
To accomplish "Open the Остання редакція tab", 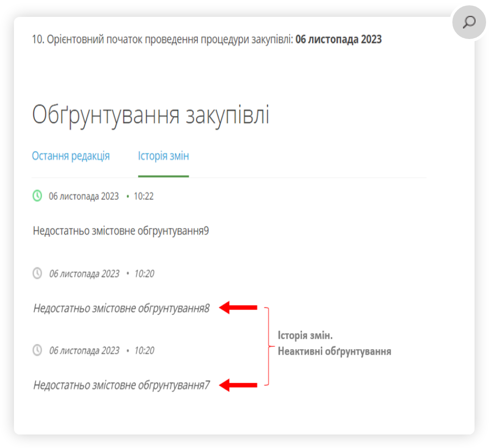I will click(x=70, y=156).
